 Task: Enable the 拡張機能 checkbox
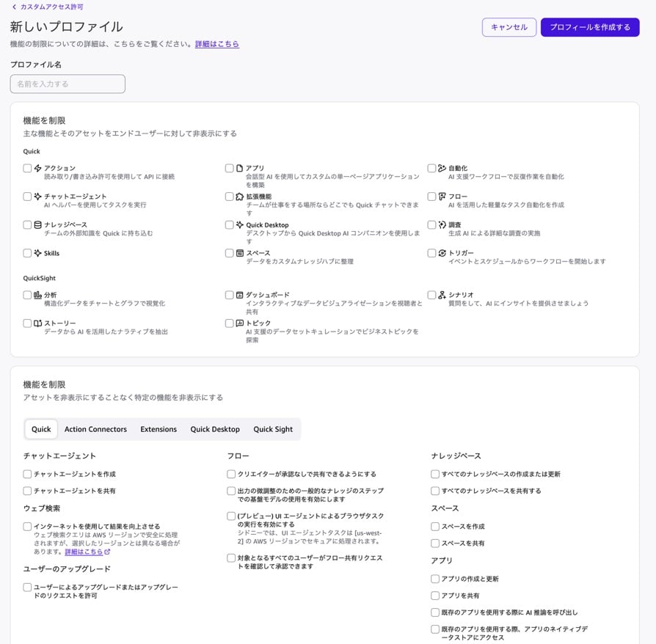click(229, 197)
